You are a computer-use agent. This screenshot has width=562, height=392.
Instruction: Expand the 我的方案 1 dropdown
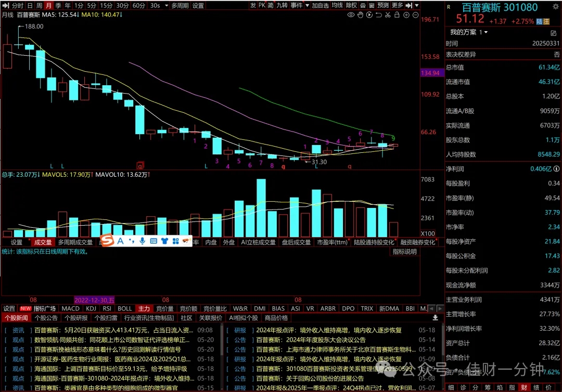coord(486,32)
